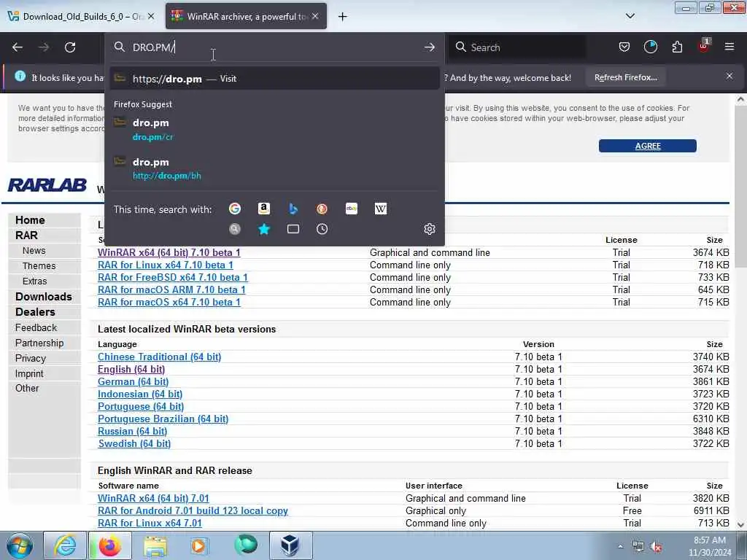Open the Firefox hamburger menu
Screen dimensions: 747x560
pyautogui.click(x=729, y=47)
